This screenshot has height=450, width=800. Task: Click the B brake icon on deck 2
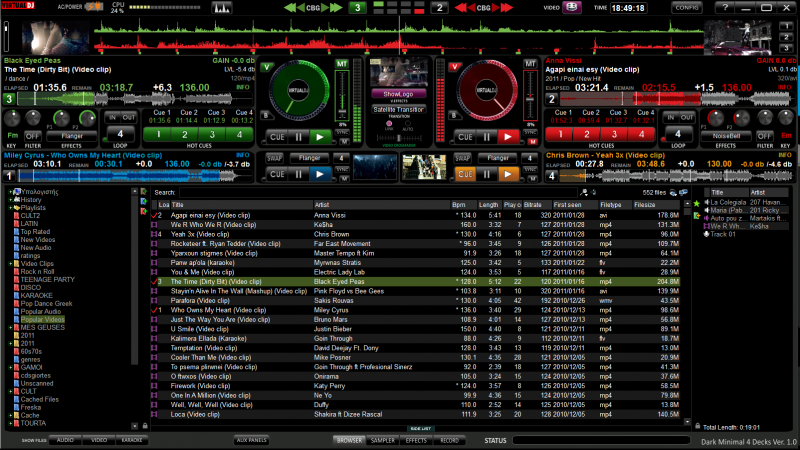coord(454,116)
